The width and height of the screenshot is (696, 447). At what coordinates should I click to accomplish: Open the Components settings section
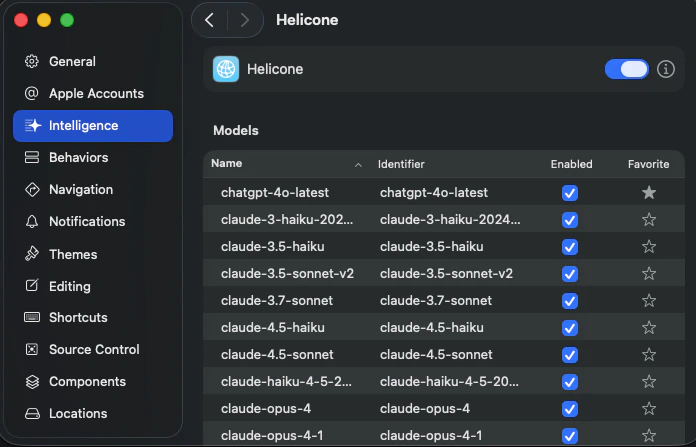[93, 381]
